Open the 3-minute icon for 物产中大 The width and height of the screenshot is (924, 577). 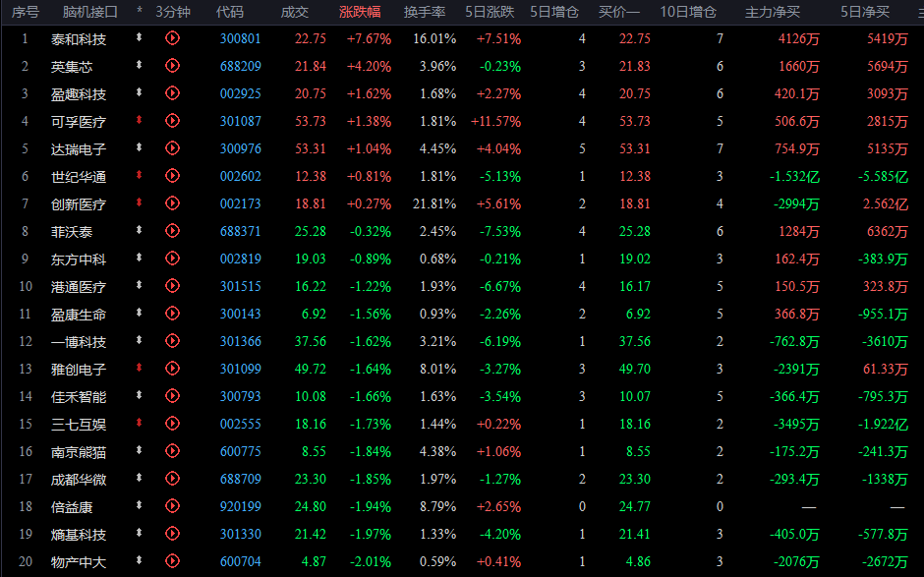(172, 561)
